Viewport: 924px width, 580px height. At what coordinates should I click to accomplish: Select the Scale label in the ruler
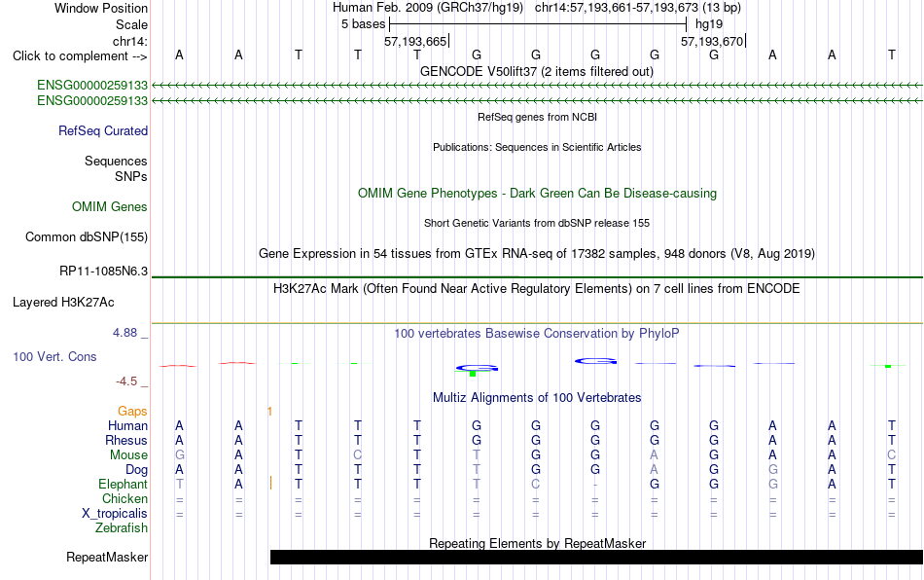(131, 24)
